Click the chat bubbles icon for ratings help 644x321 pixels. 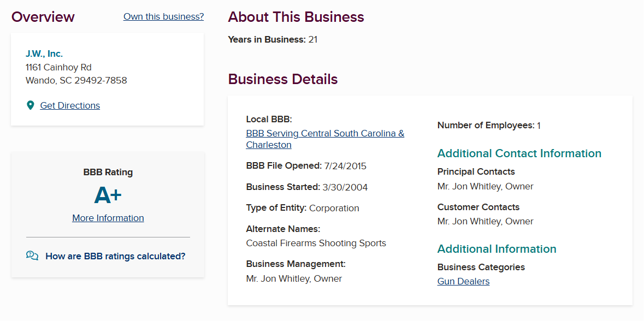(32, 256)
